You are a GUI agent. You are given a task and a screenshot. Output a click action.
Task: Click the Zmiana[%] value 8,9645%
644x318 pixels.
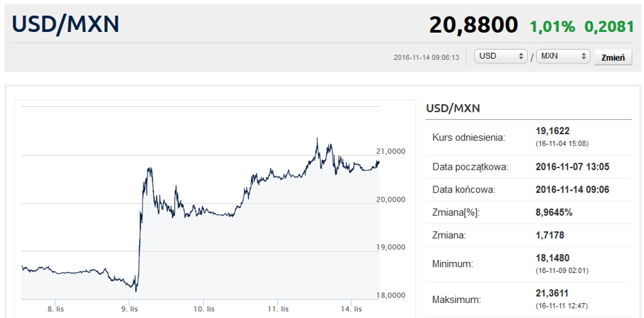(x=555, y=212)
